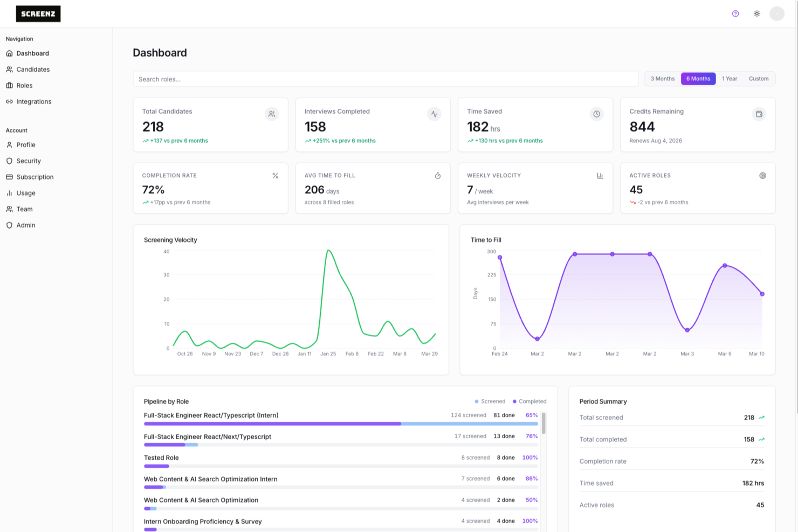Click the SCREENZ logo

coord(38,14)
